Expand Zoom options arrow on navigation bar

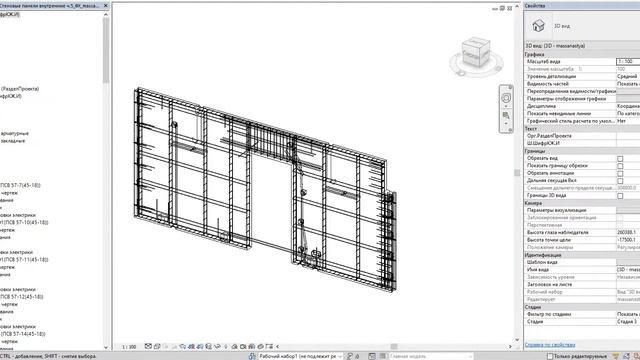click(x=506, y=124)
